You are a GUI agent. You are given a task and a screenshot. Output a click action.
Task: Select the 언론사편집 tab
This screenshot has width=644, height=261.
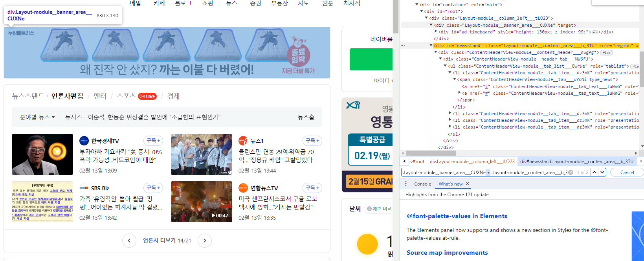(x=67, y=96)
